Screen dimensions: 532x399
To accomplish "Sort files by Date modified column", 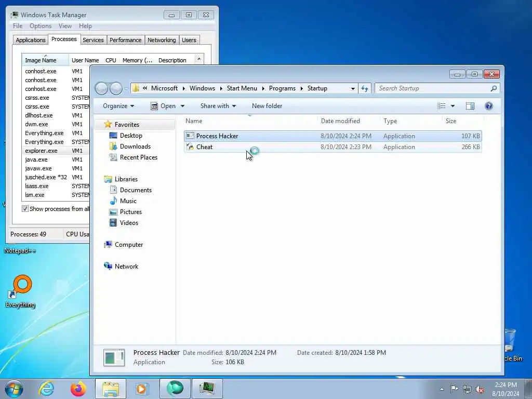I will point(340,121).
